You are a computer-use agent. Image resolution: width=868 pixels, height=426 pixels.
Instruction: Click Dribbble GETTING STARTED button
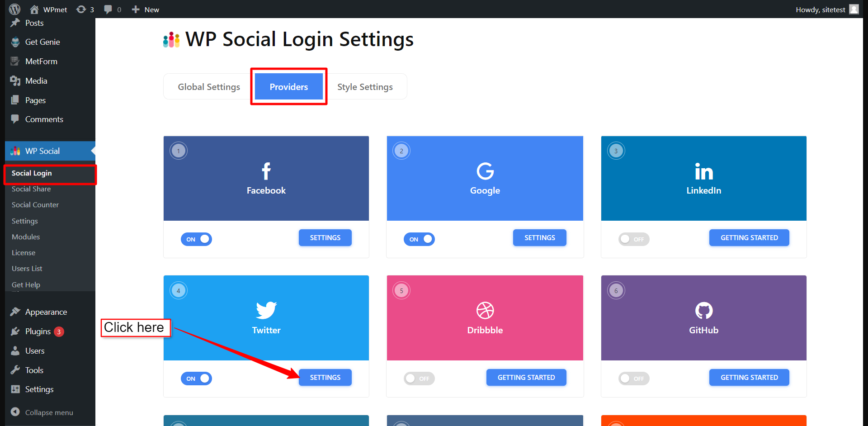click(x=526, y=378)
